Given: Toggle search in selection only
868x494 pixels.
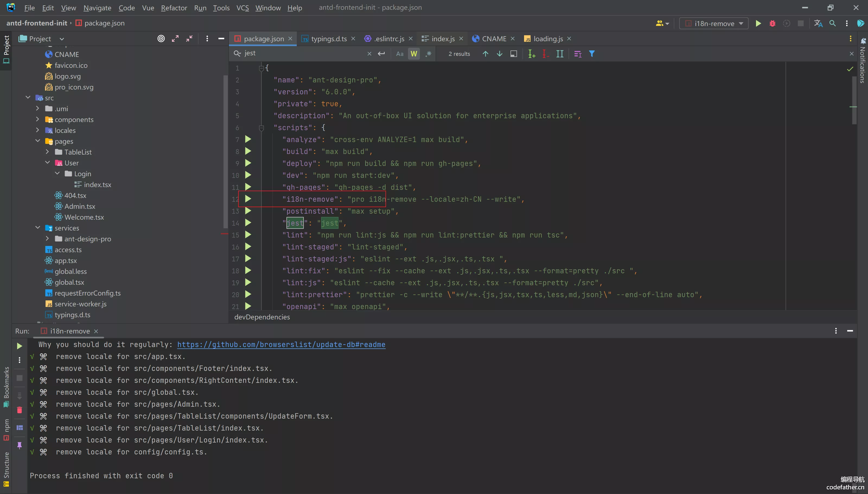Looking at the screenshot, I should click(514, 54).
